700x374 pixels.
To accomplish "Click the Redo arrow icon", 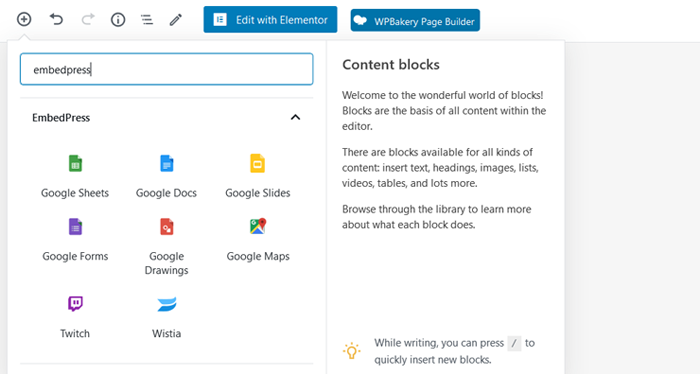I will (x=88, y=19).
